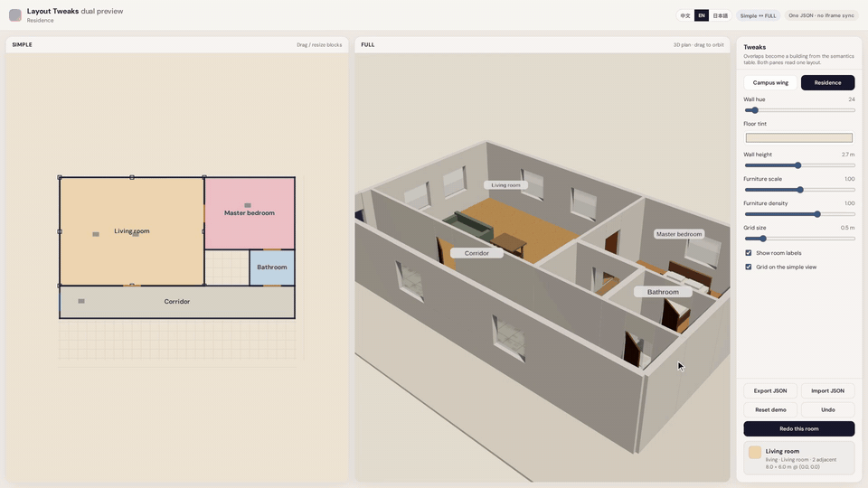
Task: Click the green sofa in 3D view
Action: (469, 224)
